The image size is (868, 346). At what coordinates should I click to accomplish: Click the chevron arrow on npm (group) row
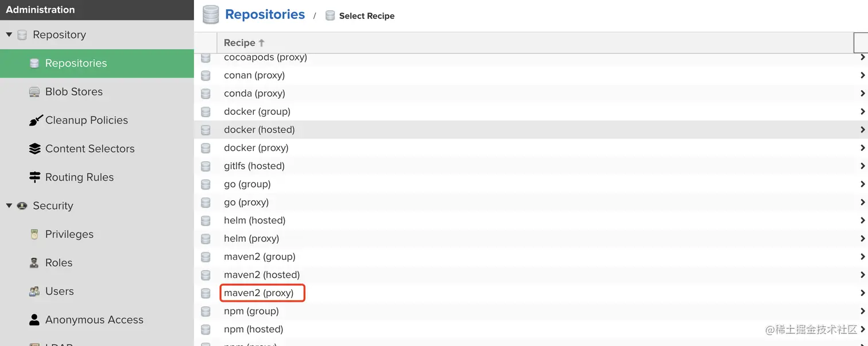863,311
